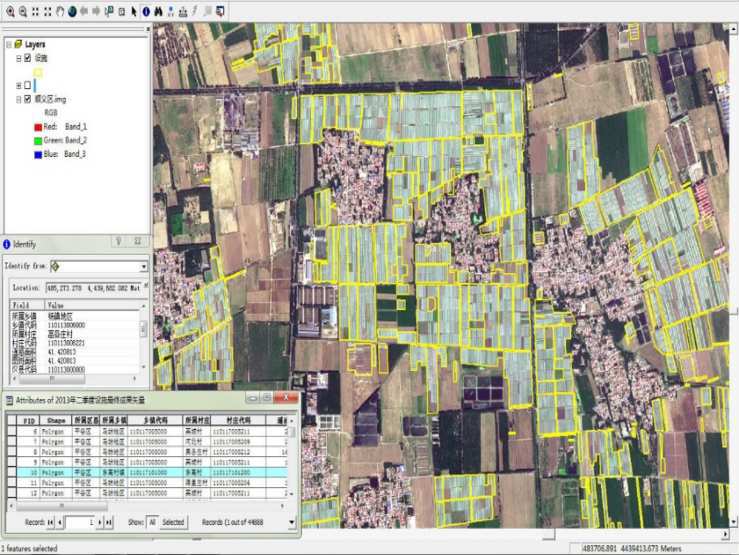The height and width of the screenshot is (555, 739).
Task: Go to next record button
Action: 99,522
